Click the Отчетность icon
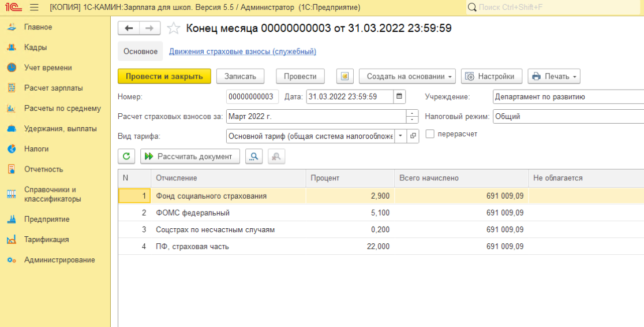This screenshot has width=644, height=327. coord(12,169)
